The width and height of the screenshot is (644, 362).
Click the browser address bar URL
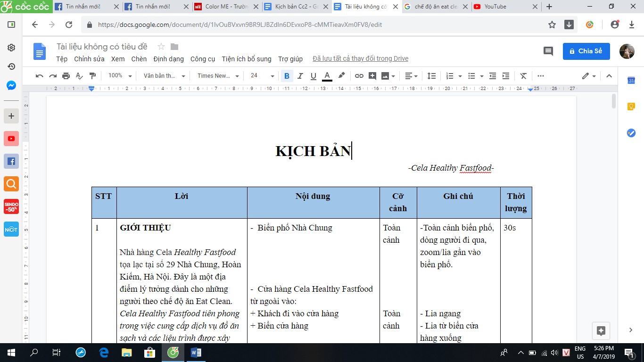point(240,25)
